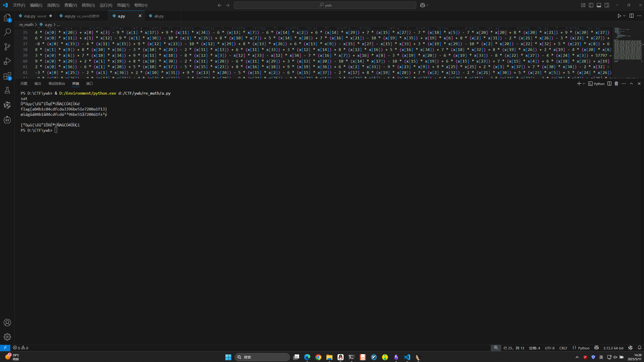
Task: Split the editor to the right
Action: (x=631, y=16)
